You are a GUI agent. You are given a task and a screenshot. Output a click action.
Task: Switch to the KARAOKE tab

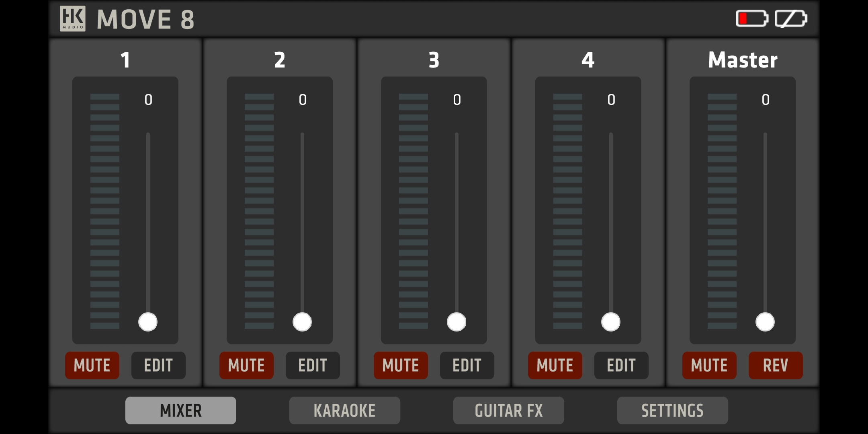click(x=344, y=410)
